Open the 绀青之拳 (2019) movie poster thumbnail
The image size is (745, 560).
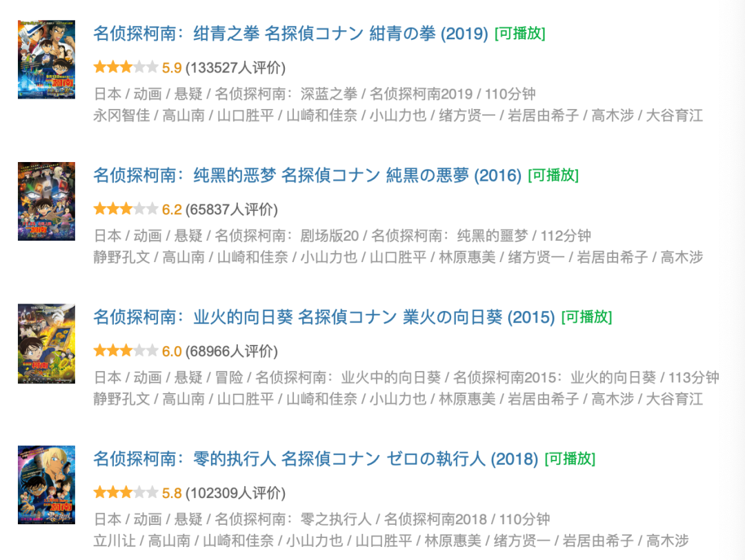(x=47, y=59)
